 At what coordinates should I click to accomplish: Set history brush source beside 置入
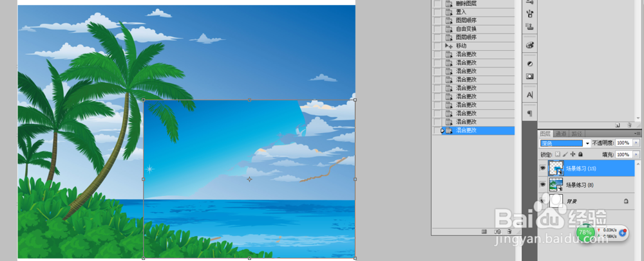coord(437,12)
